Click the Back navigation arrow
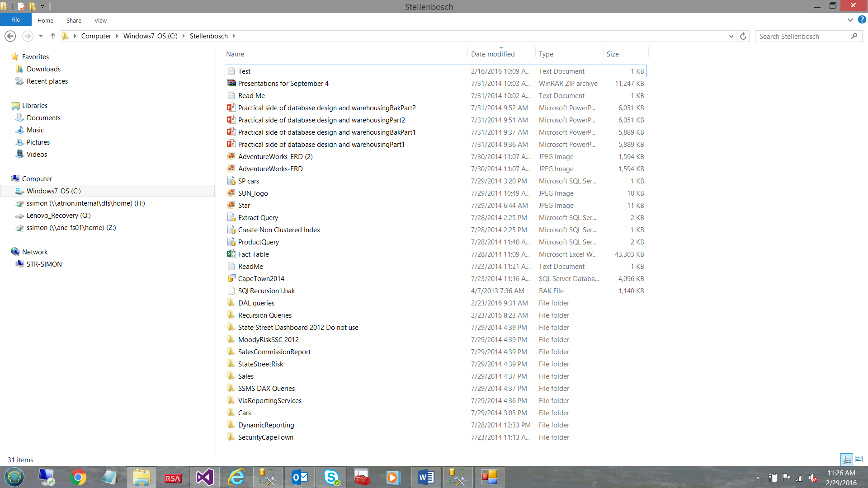 [10, 36]
